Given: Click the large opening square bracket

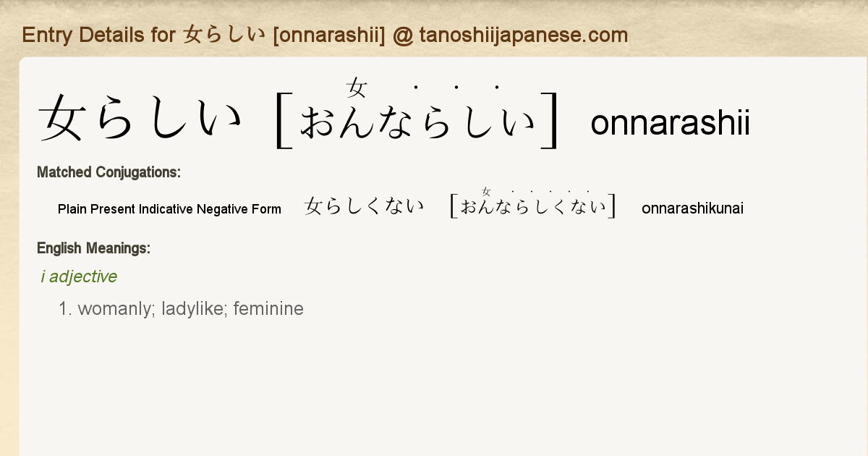Looking at the screenshot, I should [284, 121].
